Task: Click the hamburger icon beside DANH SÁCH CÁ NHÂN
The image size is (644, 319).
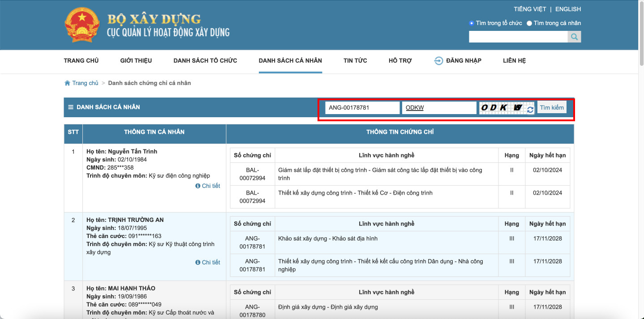Action: (70, 107)
